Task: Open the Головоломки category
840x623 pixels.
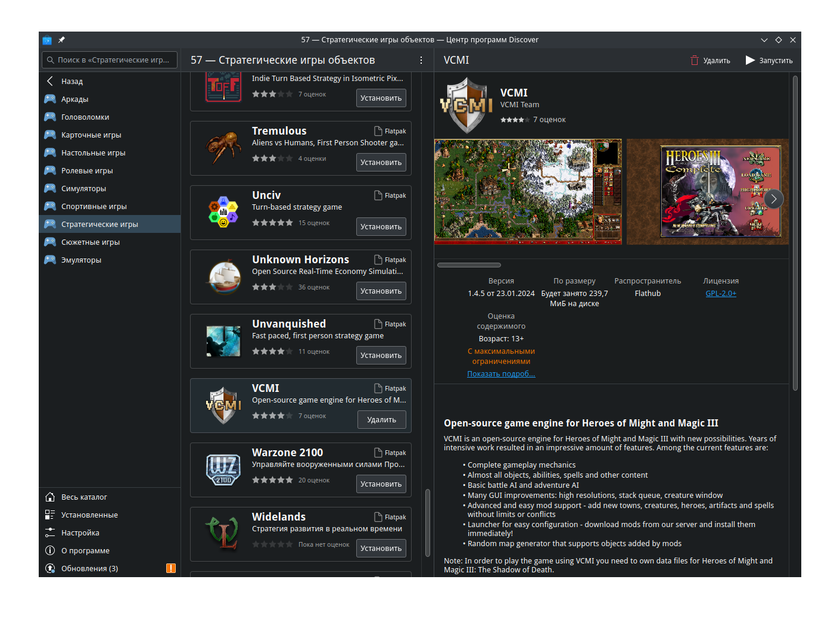Action: pos(110,117)
